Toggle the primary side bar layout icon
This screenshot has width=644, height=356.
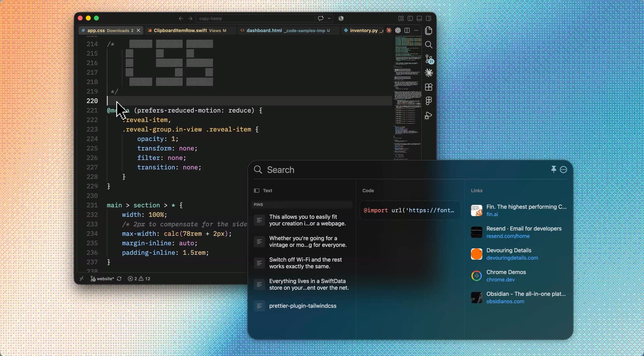coord(410,18)
